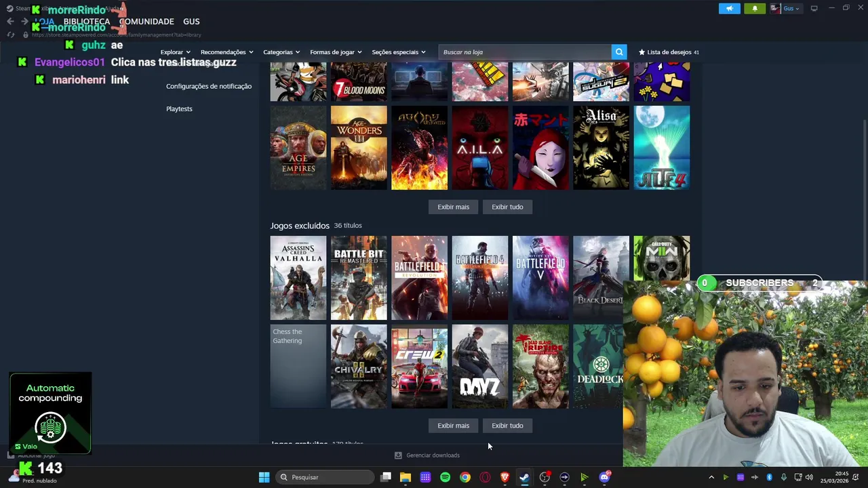
Task: Open the Chivalry 2 cover
Action: point(359,366)
